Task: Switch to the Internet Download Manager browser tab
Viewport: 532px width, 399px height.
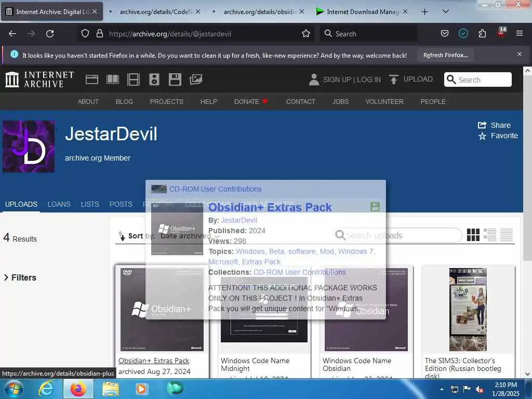Action: [362, 12]
